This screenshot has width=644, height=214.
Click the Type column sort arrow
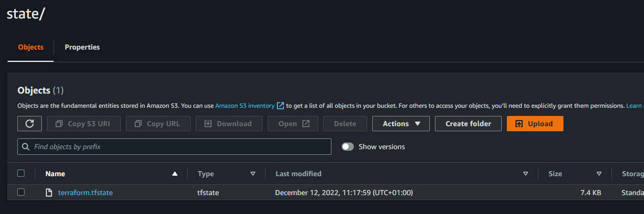tap(253, 174)
